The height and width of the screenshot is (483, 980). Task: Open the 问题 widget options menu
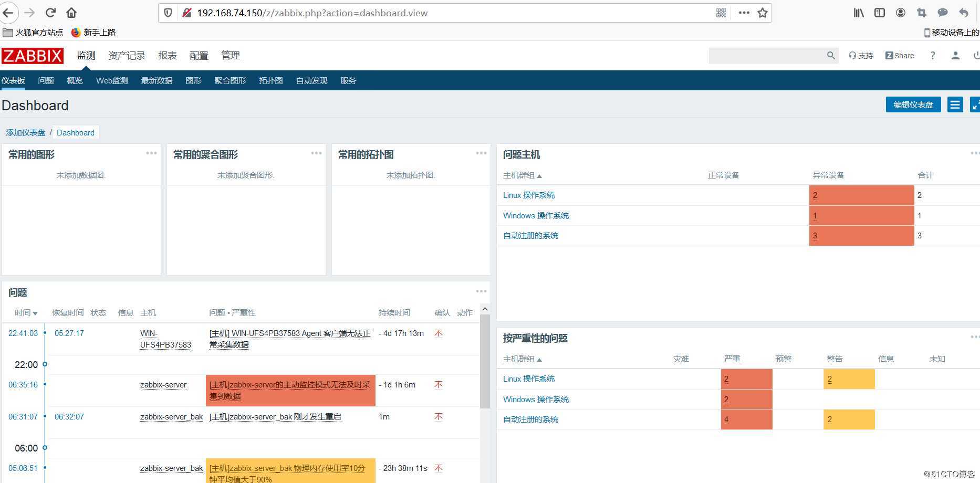(x=481, y=291)
